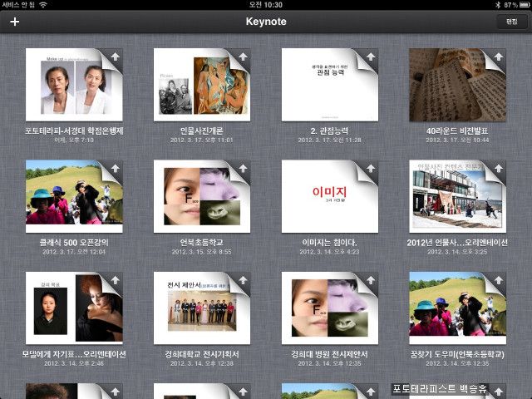Open 이미지는 힘이다. presentation thumbnail
The width and height of the screenshot is (532, 399).
330,196
